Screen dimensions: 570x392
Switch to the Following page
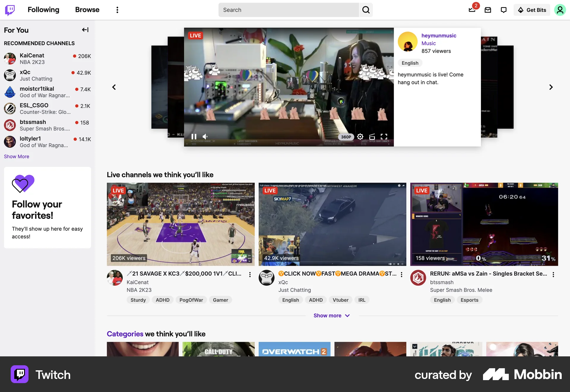(x=43, y=10)
